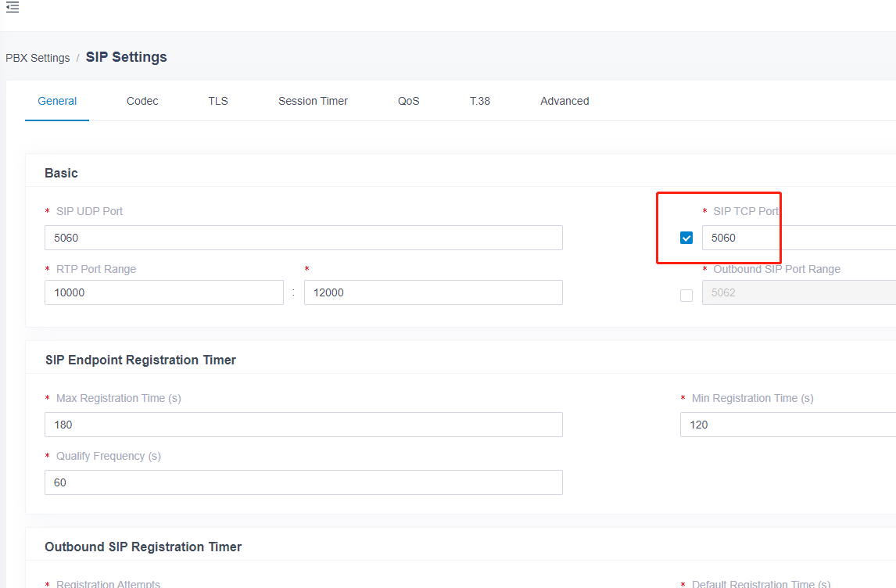Select the Outbound SIP Port Range label
The width and height of the screenshot is (896, 588).
click(x=776, y=269)
